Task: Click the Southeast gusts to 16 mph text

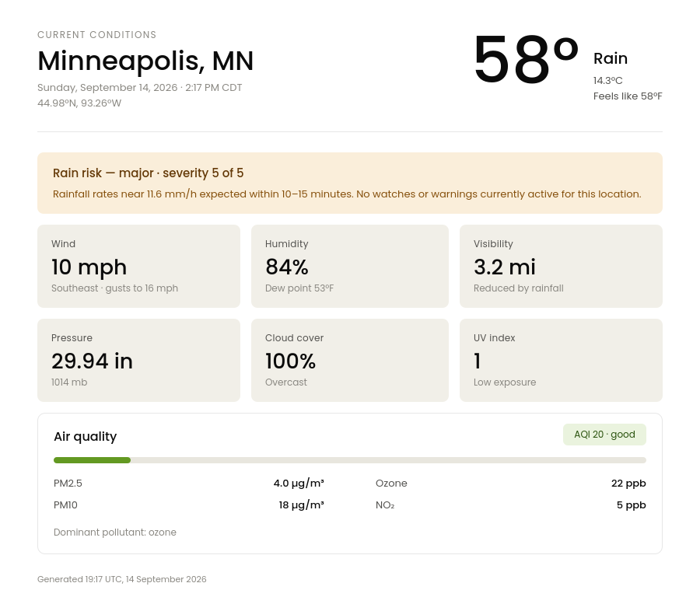Action: [115, 288]
